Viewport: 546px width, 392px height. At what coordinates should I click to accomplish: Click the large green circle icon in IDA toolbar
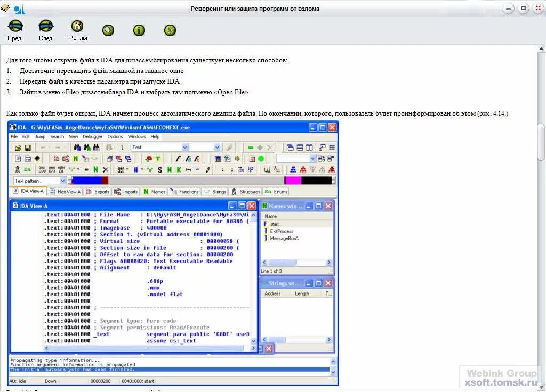(x=261, y=159)
